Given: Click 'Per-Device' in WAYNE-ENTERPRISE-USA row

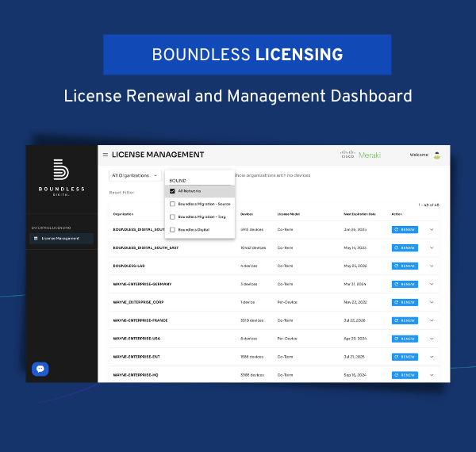Looking at the screenshot, I should click(x=287, y=339).
